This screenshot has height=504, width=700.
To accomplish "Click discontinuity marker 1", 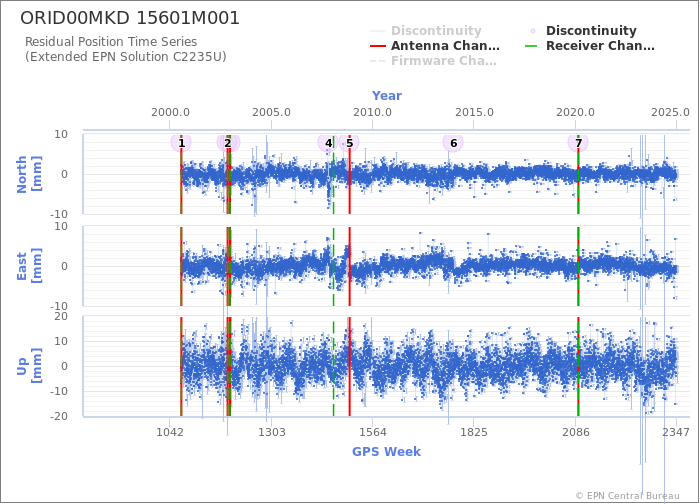I will [181, 143].
